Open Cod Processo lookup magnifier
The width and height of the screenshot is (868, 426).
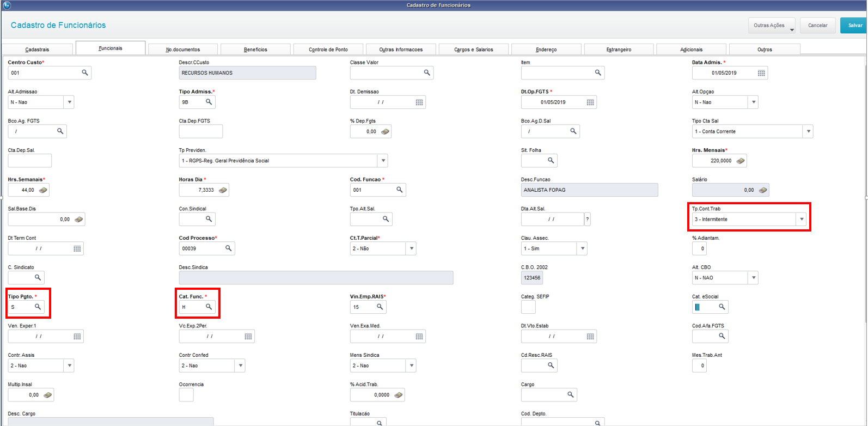coord(229,248)
